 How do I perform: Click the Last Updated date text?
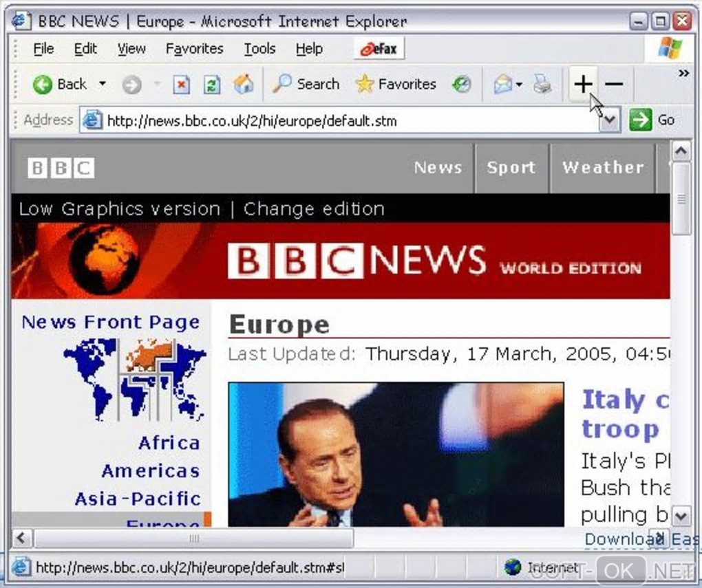coord(449,354)
